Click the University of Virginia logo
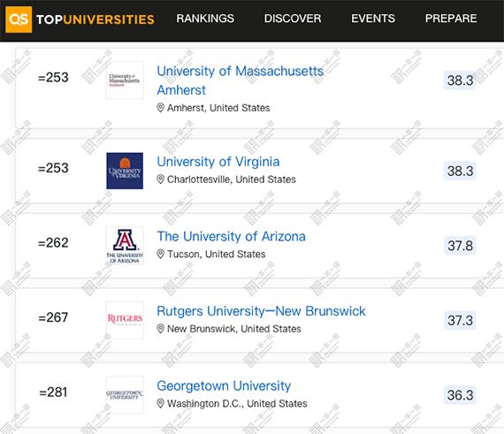504x434 pixels. tap(125, 171)
